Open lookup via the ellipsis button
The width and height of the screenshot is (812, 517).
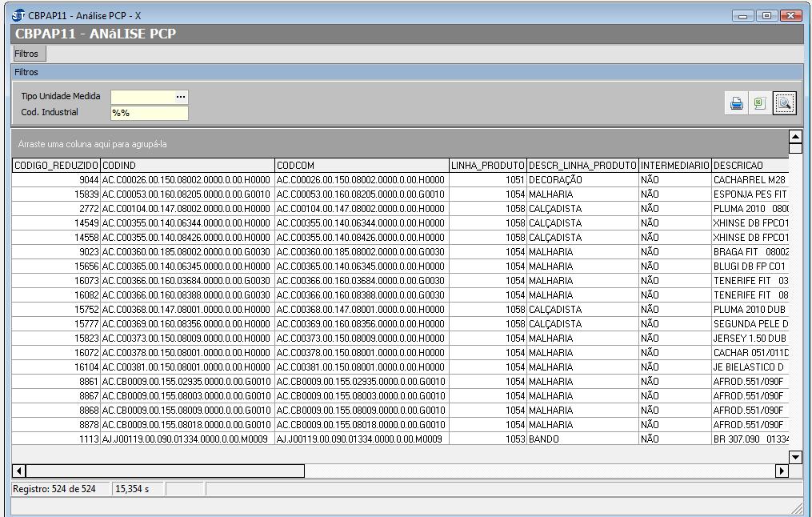click(x=181, y=97)
